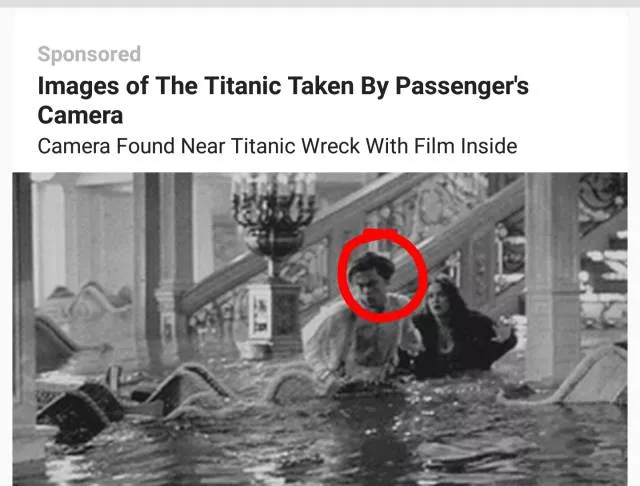Click the red circle drawn on the photo
The width and height of the screenshot is (640, 486).
[x=382, y=276]
